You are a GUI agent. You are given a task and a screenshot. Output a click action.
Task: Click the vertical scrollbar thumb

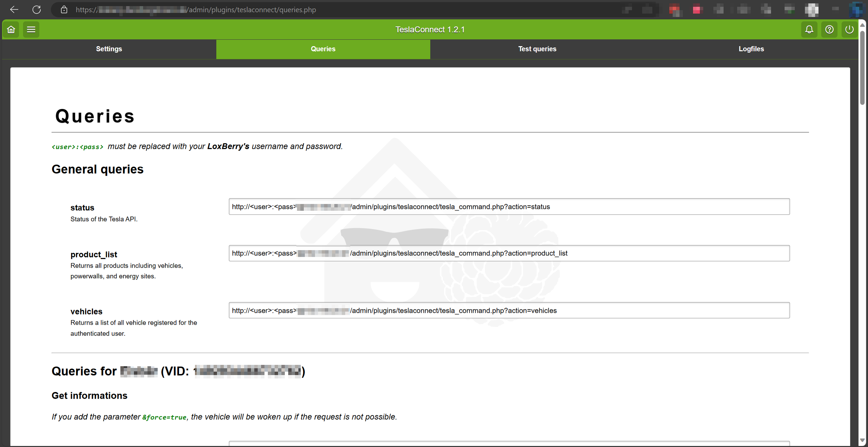tap(862, 68)
